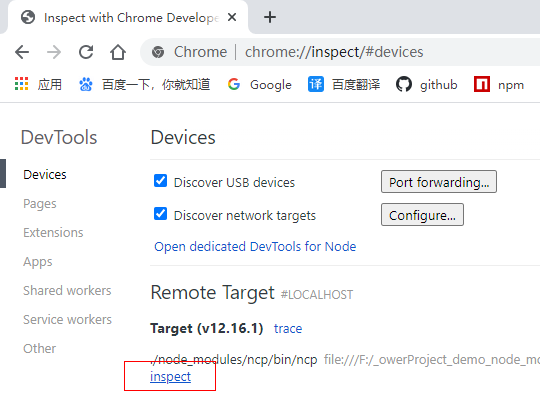Open the home page via house icon
This screenshot has height=397, width=540.
pos(118,52)
